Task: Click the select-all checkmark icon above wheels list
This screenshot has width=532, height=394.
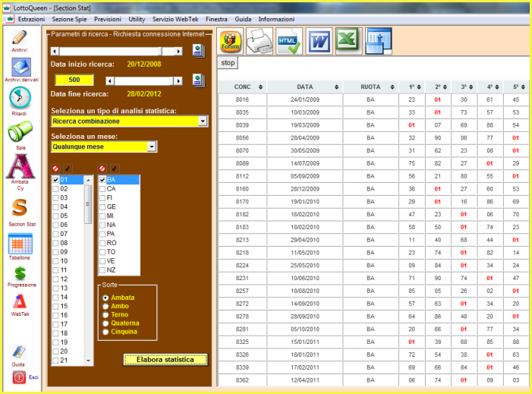Action: coord(115,169)
